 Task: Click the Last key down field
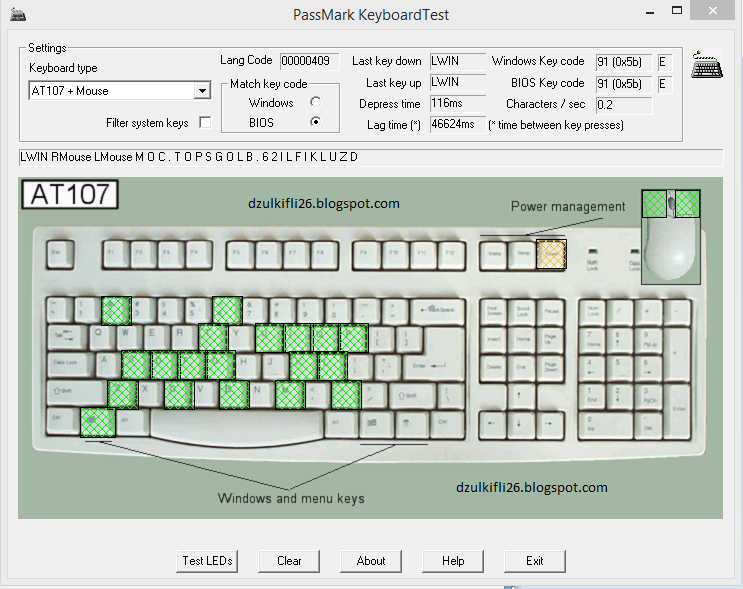coord(458,61)
